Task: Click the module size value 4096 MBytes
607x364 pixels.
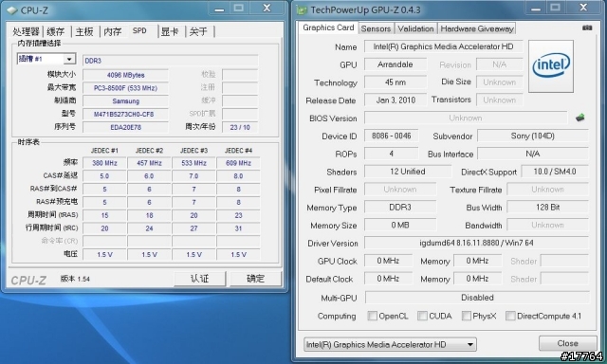Action: [x=125, y=75]
